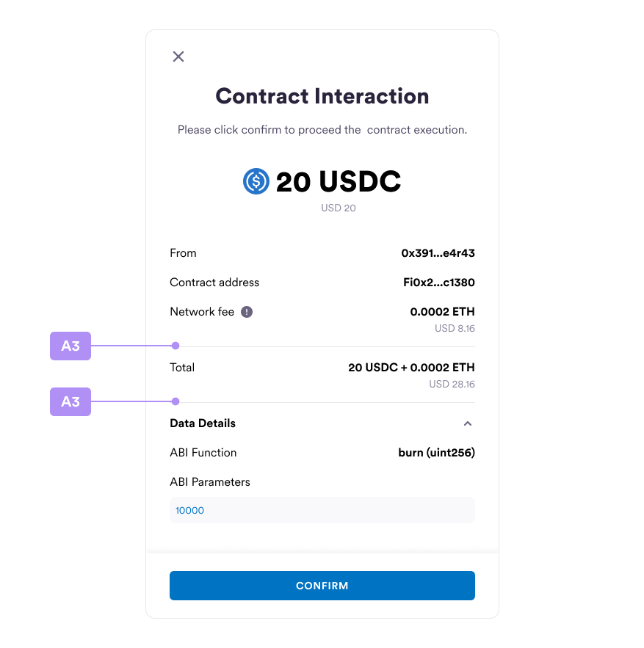The height and width of the screenshot is (648, 644).
Task: Click the lower A3 annotation badge
Action: click(70, 401)
